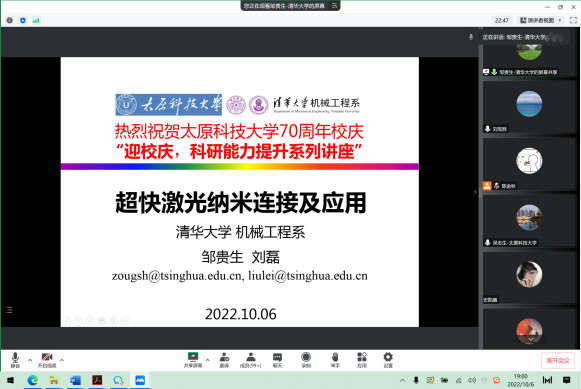
Task: Toggle full screen mode icon
Action: pyautogui.click(x=573, y=20)
